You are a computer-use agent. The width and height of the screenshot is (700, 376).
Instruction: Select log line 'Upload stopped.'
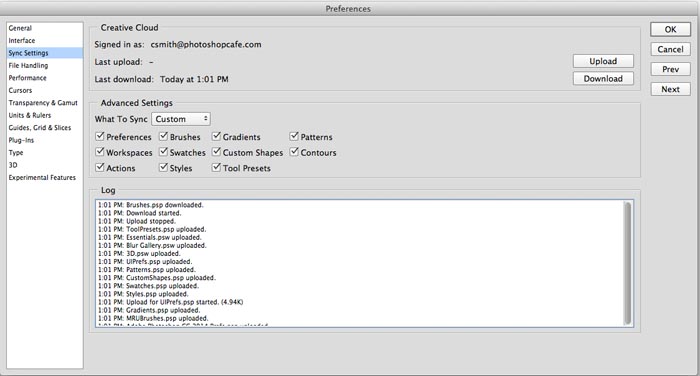coord(137,221)
